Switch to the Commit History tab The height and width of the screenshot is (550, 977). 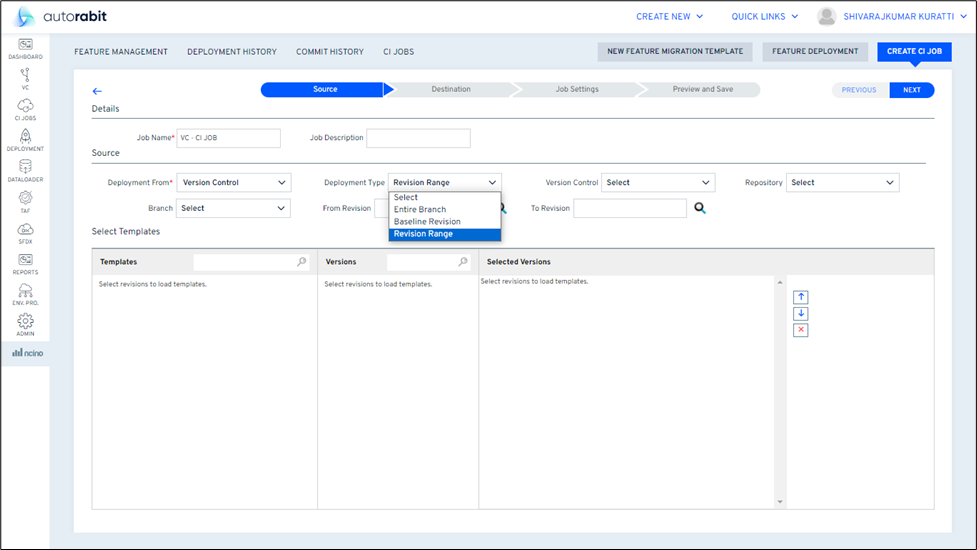[x=329, y=52]
